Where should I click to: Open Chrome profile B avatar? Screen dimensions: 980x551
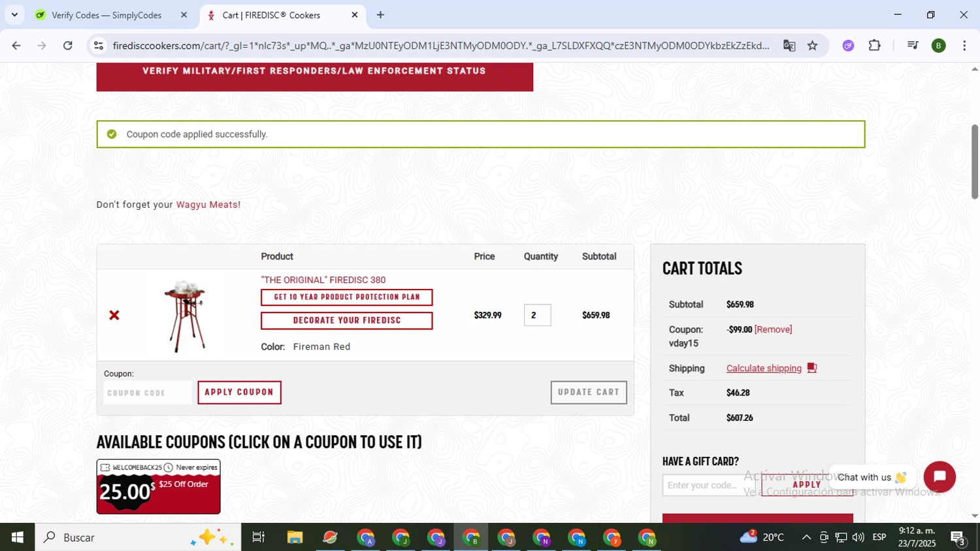click(939, 46)
